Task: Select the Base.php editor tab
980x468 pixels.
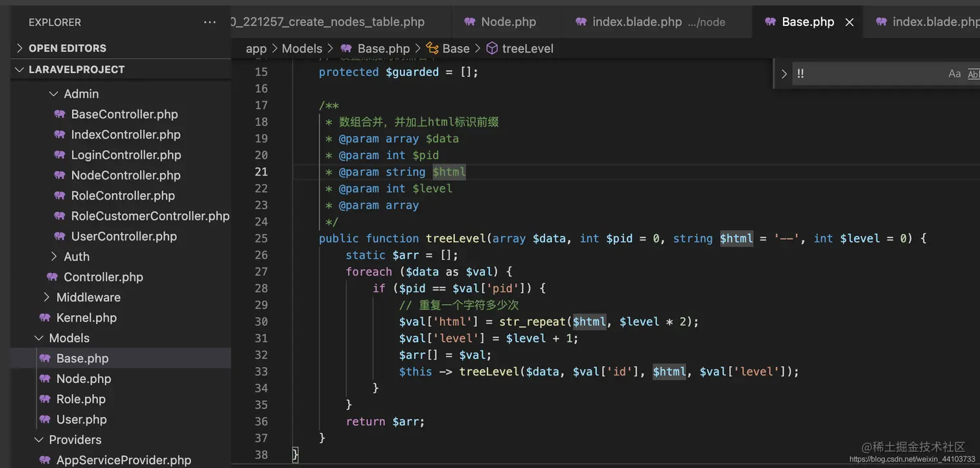Action: tap(808, 22)
